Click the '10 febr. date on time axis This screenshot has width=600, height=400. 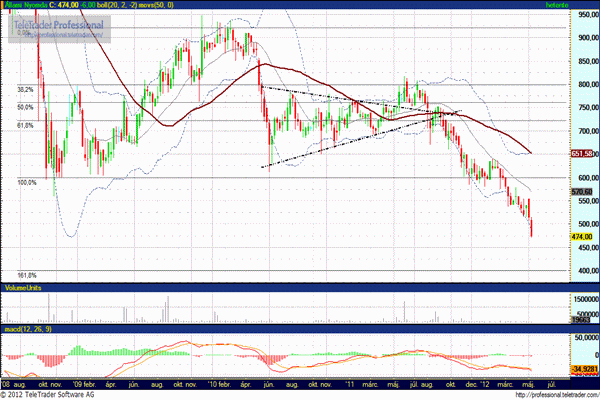[x=220, y=384]
